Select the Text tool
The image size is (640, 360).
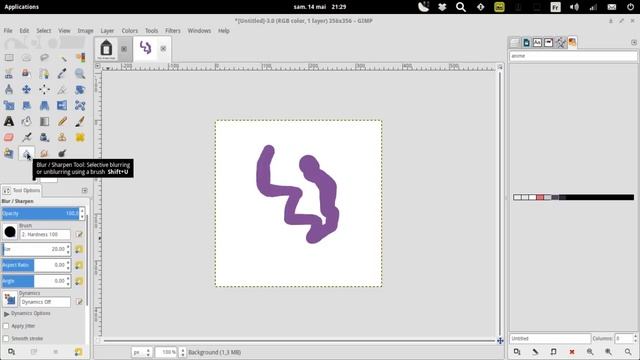[9, 122]
